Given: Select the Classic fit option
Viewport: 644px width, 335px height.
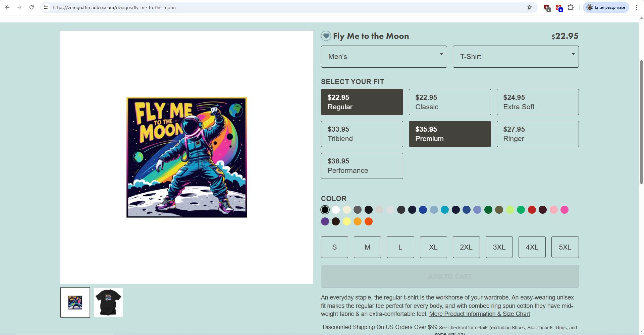Looking at the screenshot, I should click(449, 102).
